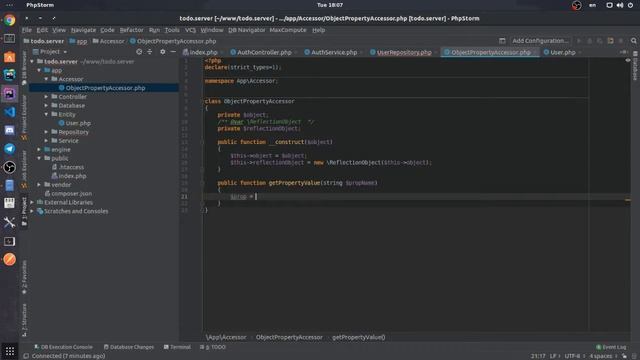
Task: Open the Structure side tab
Action: point(24,320)
